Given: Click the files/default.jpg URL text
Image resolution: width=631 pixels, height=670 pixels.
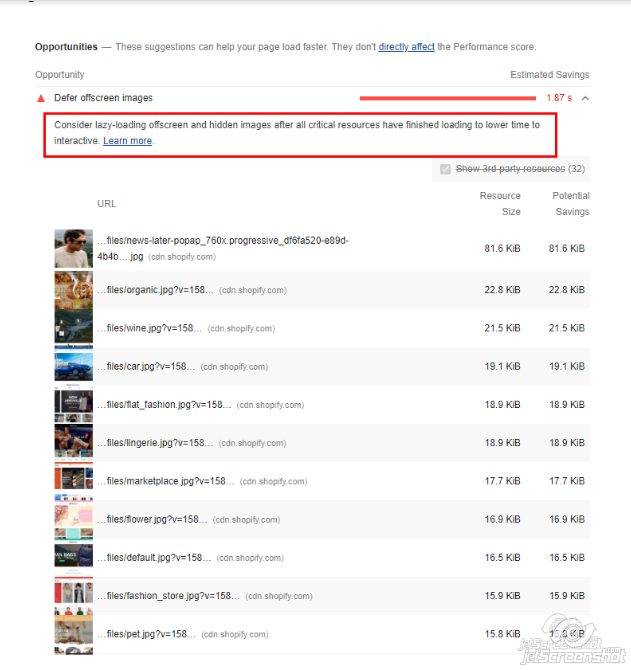Looking at the screenshot, I should (x=154, y=557).
